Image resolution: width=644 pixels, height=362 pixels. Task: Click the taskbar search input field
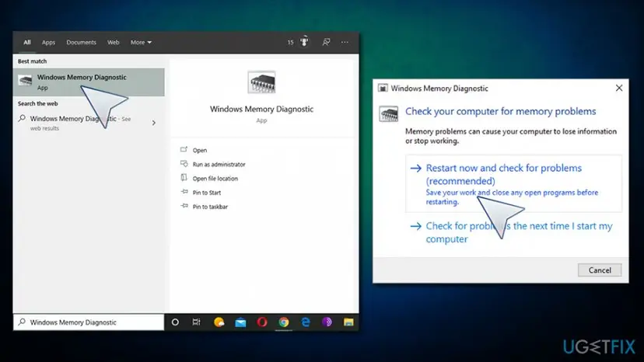pos(89,322)
